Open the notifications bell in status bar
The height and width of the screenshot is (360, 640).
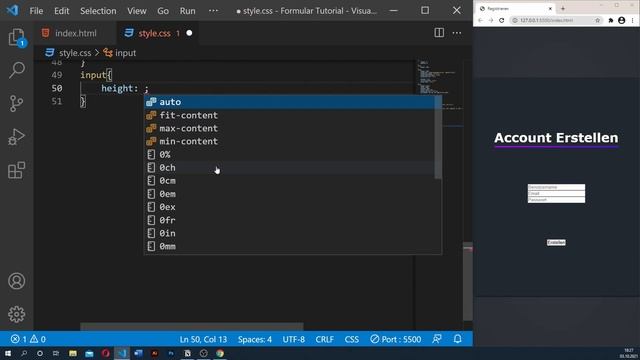458,339
